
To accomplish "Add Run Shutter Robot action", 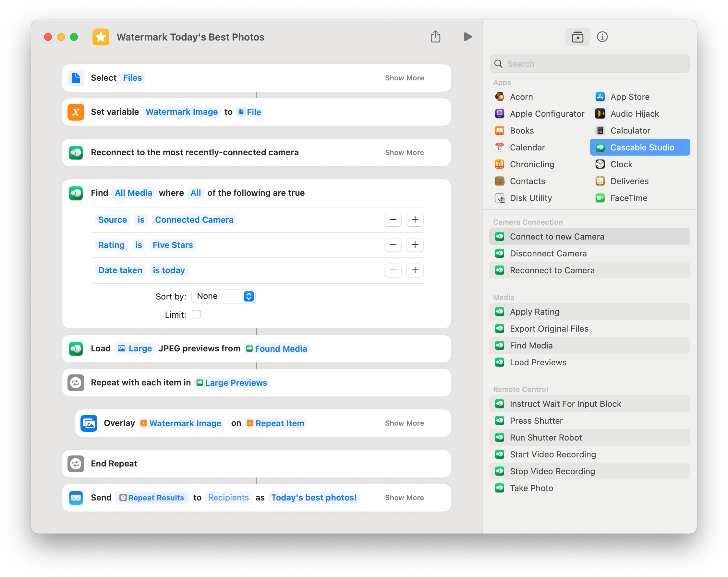I will point(589,438).
